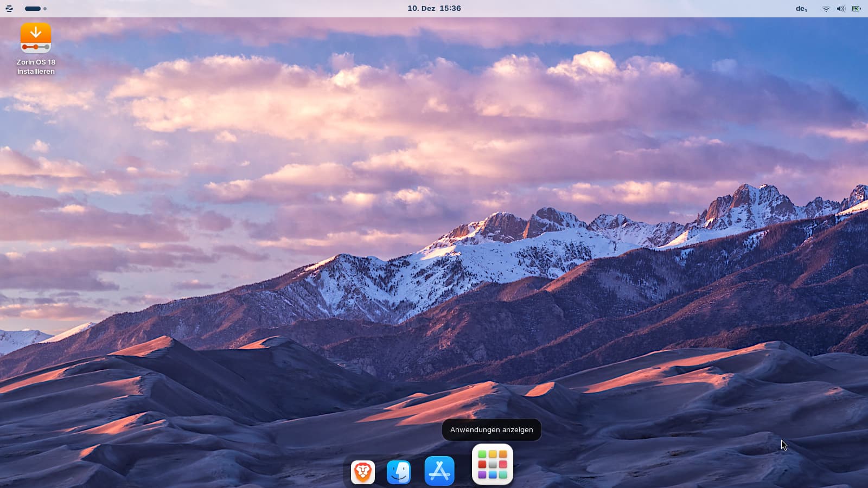The width and height of the screenshot is (868, 488).
Task: Click the battery indicator icon
Action: click(856, 9)
